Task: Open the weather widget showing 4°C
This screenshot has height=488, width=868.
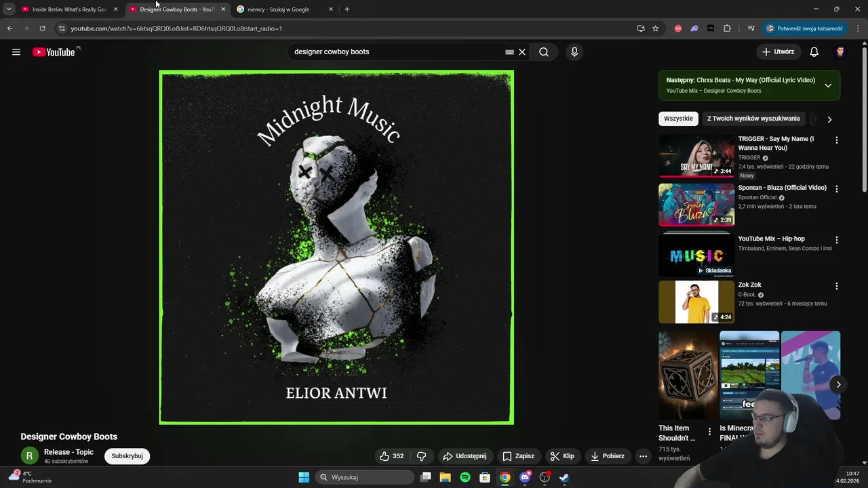Action: [30, 477]
